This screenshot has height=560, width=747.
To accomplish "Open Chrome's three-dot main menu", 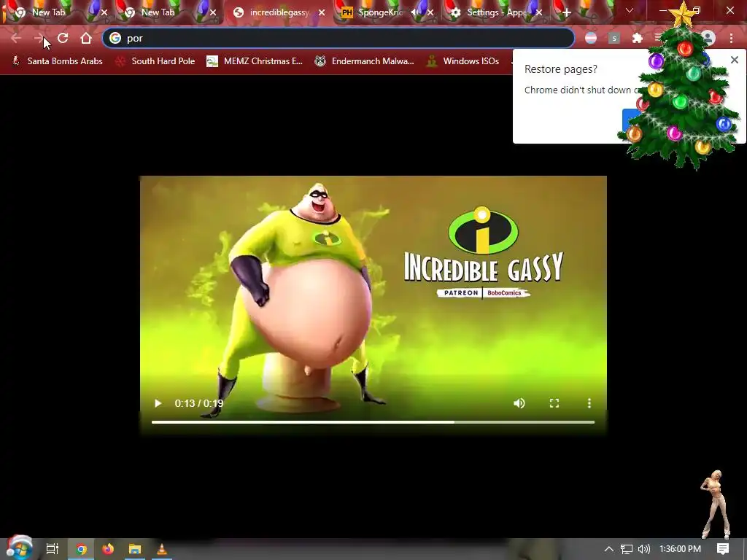I will (731, 38).
